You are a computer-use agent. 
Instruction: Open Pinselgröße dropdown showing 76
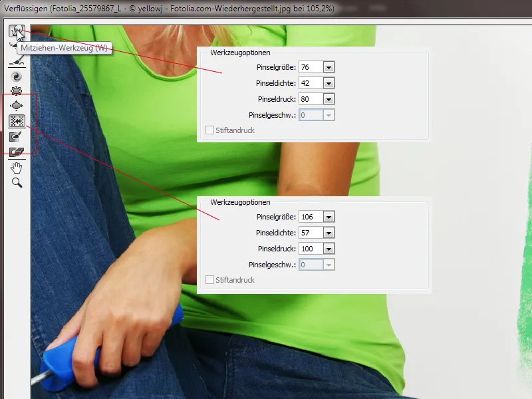click(x=329, y=67)
